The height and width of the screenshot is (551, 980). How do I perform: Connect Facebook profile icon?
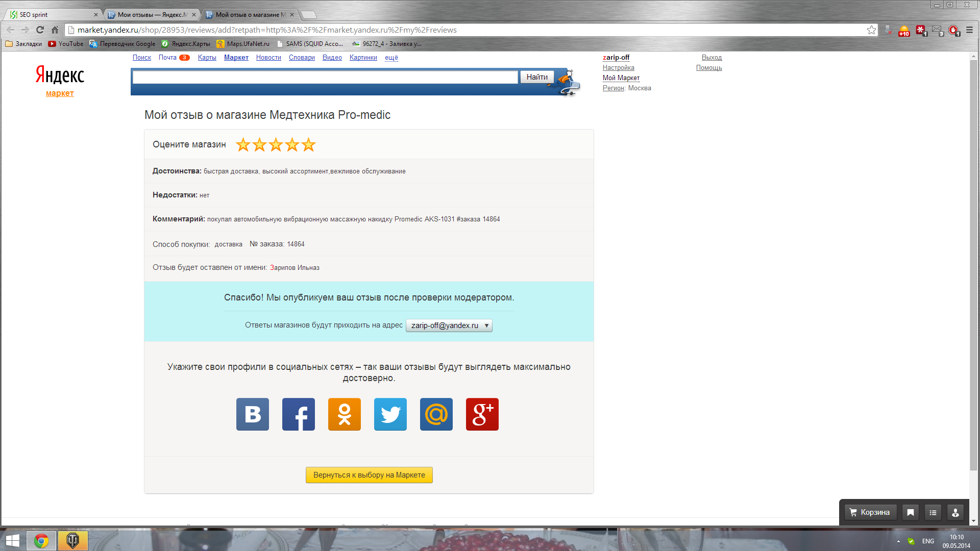299,414
